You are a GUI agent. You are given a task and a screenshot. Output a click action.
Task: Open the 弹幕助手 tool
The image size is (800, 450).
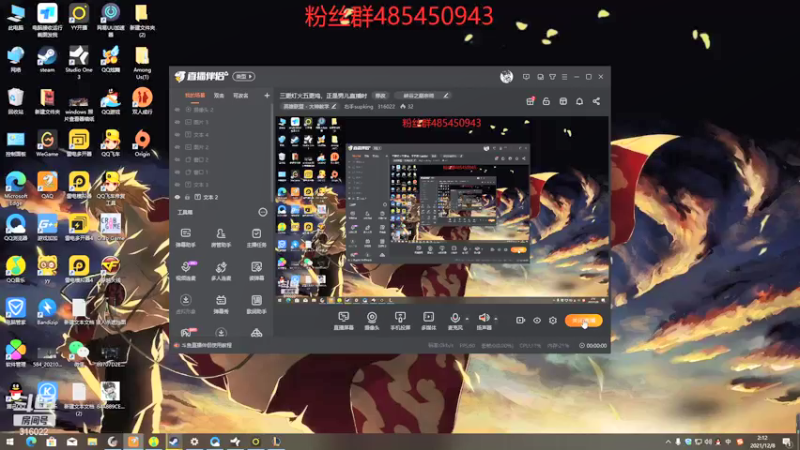click(186, 237)
